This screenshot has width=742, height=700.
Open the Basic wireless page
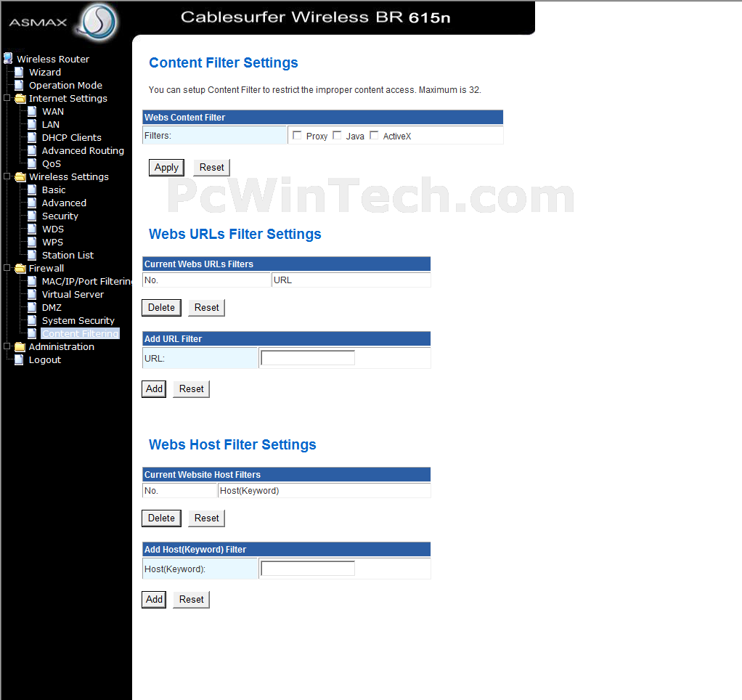click(x=54, y=190)
